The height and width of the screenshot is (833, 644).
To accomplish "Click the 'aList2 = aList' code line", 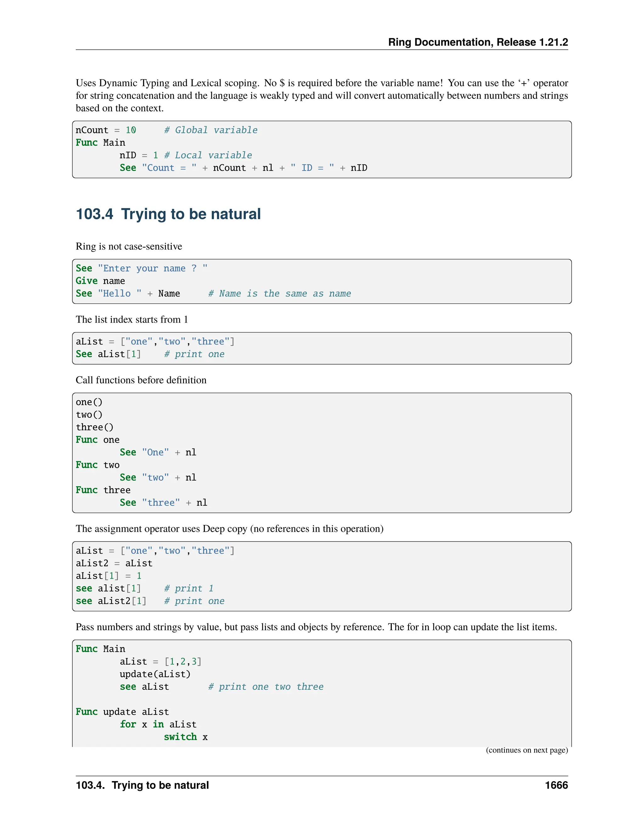I will tap(114, 563).
